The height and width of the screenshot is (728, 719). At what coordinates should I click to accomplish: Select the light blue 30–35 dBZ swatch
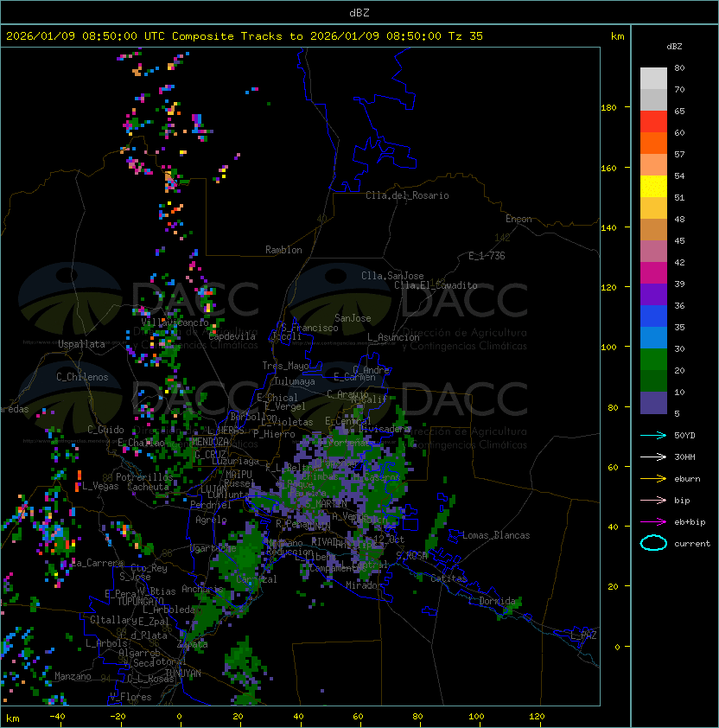[x=653, y=337]
